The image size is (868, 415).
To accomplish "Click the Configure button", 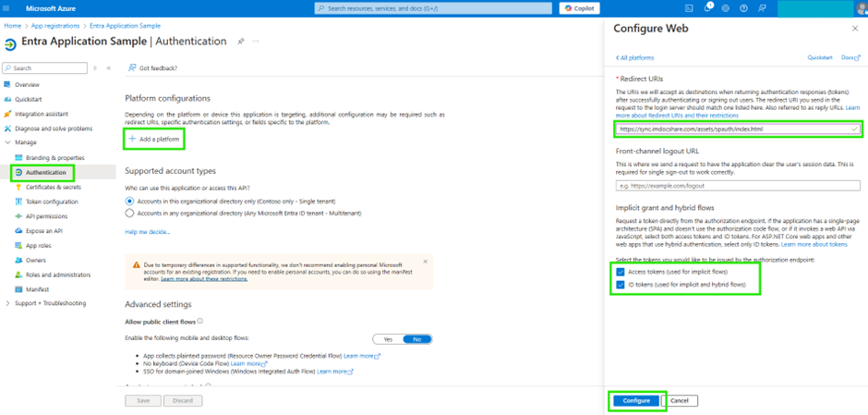I will click(x=636, y=400).
